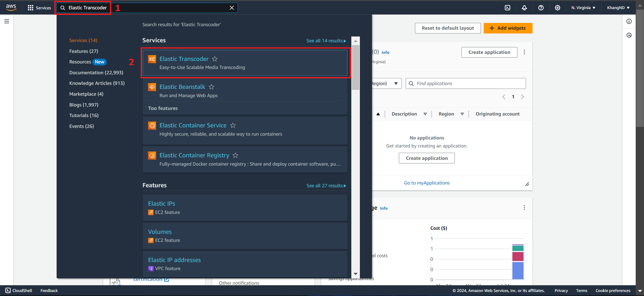Open Elastic Container Registry result
Image resolution: width=644 pixels, height=296 pixels.
coord(194,155)
